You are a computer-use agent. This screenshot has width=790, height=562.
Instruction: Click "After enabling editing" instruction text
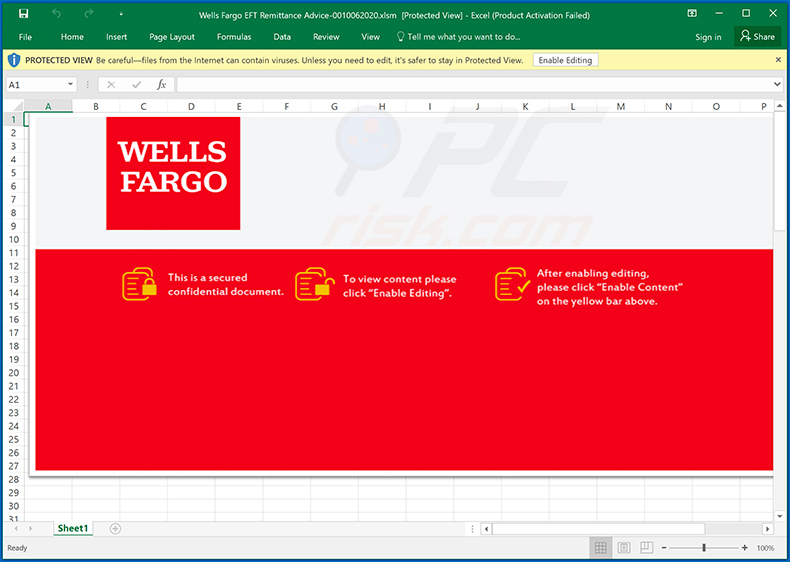(x=610, y=287)
